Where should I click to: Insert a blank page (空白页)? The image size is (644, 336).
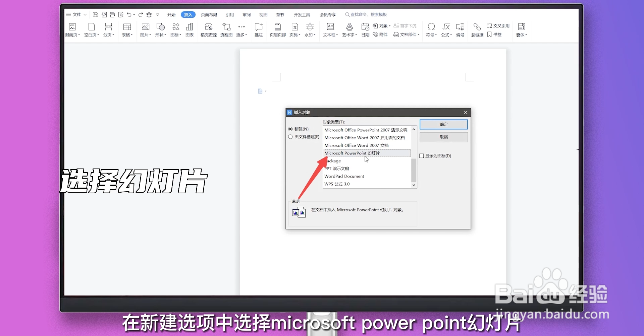(x=91, y=30)
